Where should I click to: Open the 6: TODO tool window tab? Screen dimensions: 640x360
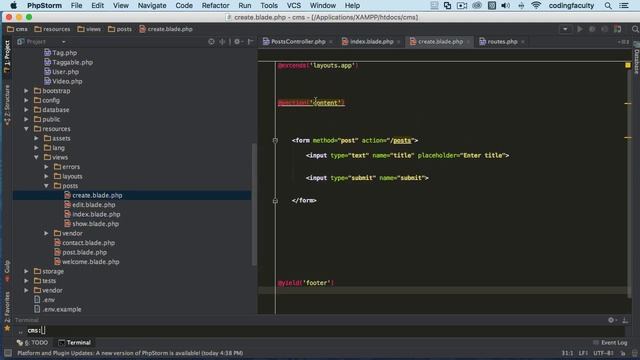click(x=33, y=343)
